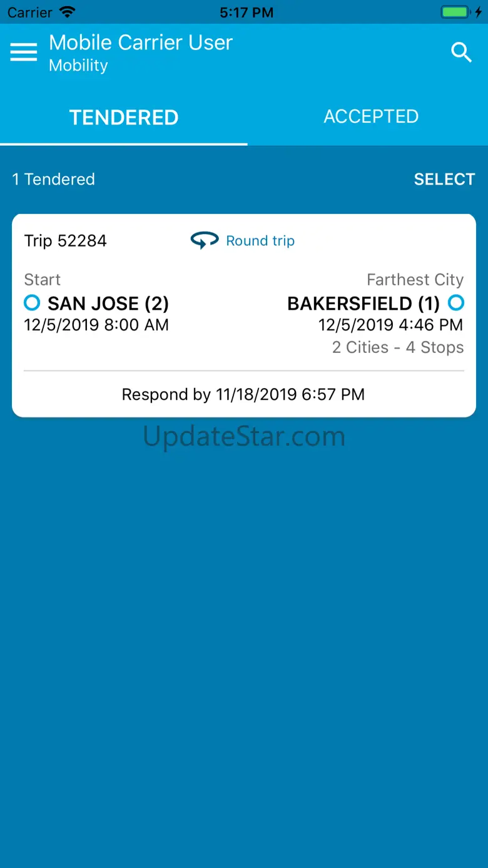Tap the Bakersfield destination circle marker

(x=456, y=304)
